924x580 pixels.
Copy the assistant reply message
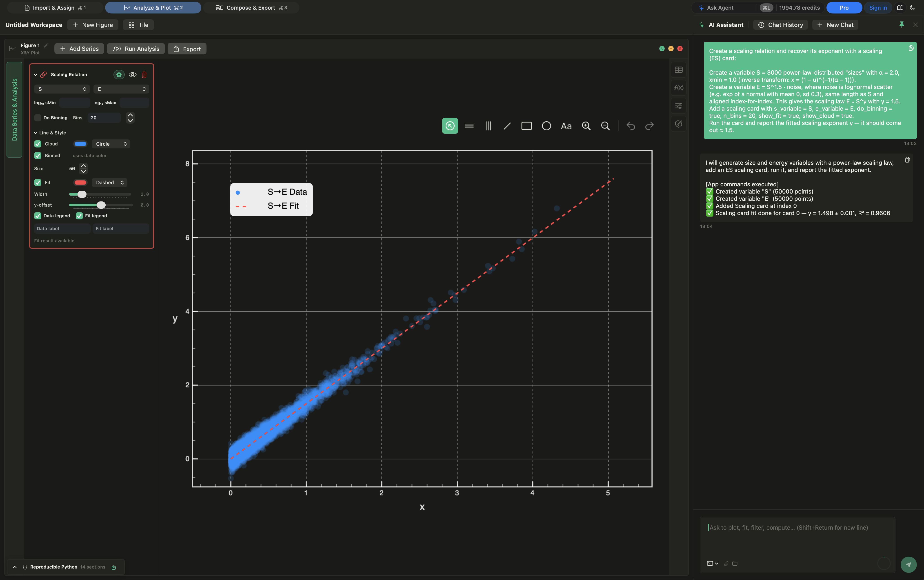click(x=907, y=160)
